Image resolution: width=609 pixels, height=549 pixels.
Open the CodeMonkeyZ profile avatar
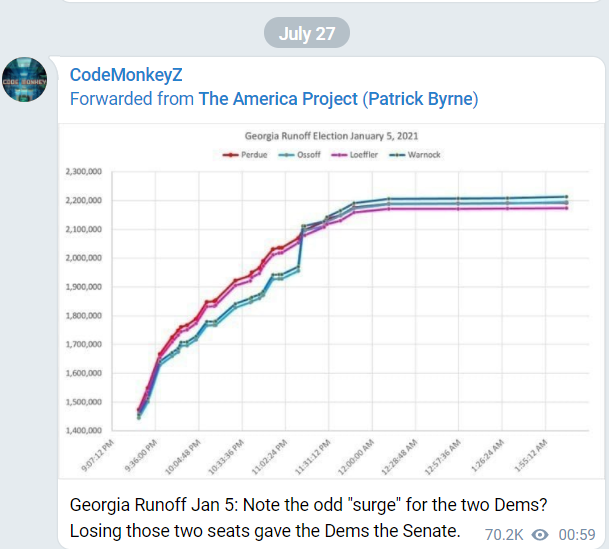pos(24,80)
